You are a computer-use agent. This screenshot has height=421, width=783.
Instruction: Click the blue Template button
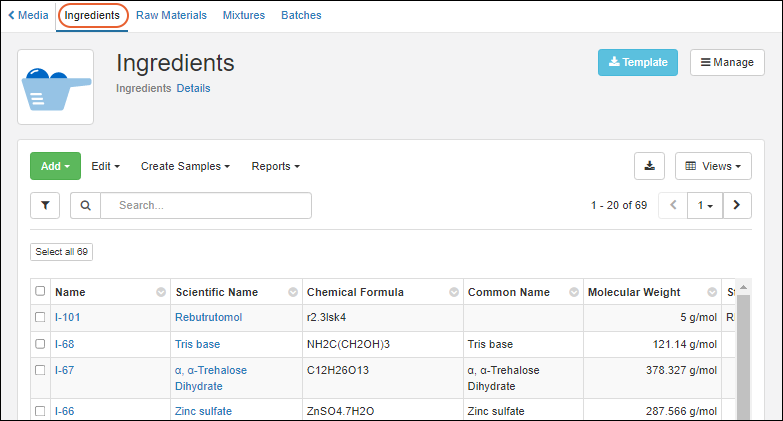point(637,62)
